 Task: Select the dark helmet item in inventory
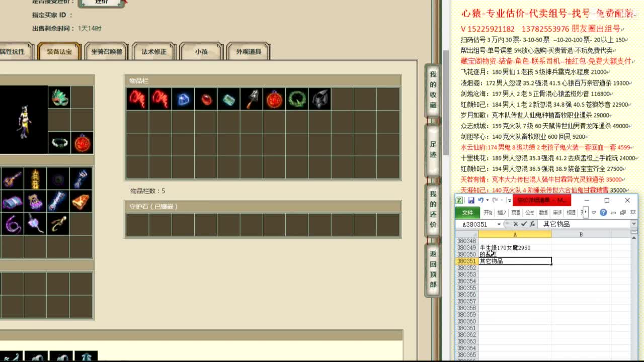(x=319, y=99)
